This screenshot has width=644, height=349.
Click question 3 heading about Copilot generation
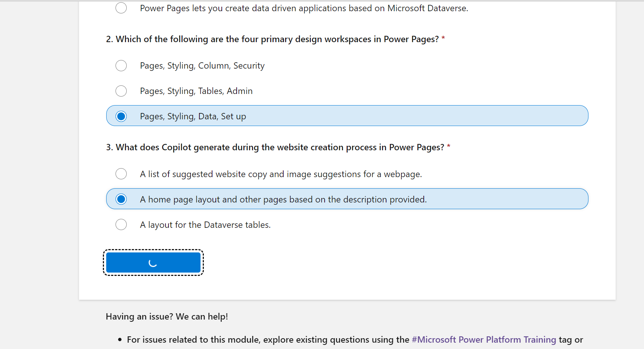point(277,147)
